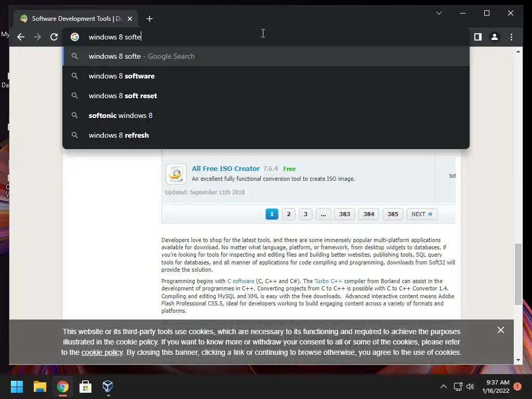Click the search icon beside 'softonic windows 8'
Viewport: 532px width, 399px height.
[x=75, y=115]
